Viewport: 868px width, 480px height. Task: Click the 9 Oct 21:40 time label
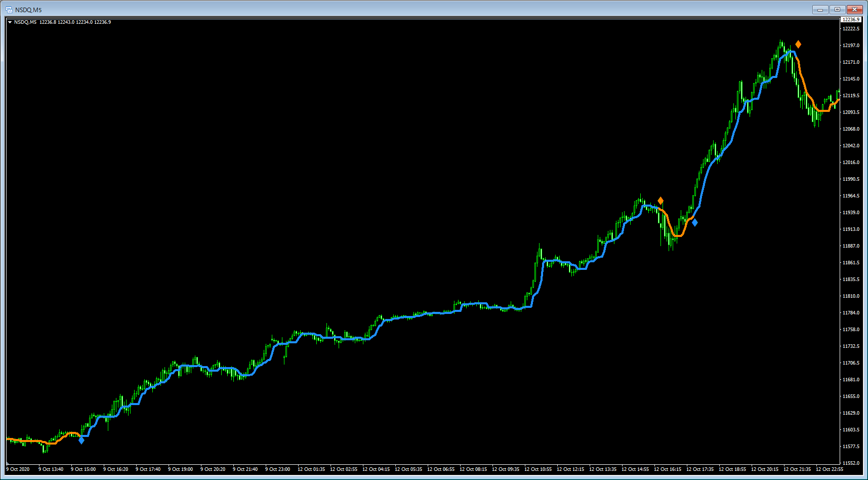pos(245,469)
